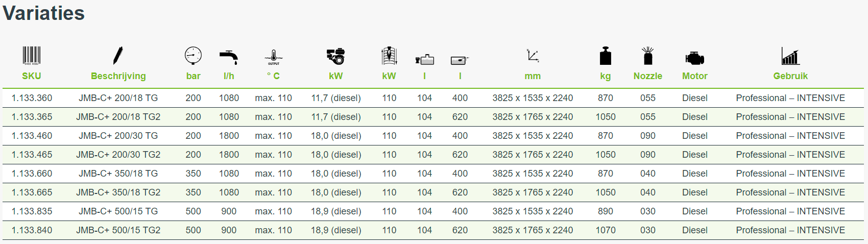Click description JMB-C+ 500/15 TG2

click(x=118, y=230)
